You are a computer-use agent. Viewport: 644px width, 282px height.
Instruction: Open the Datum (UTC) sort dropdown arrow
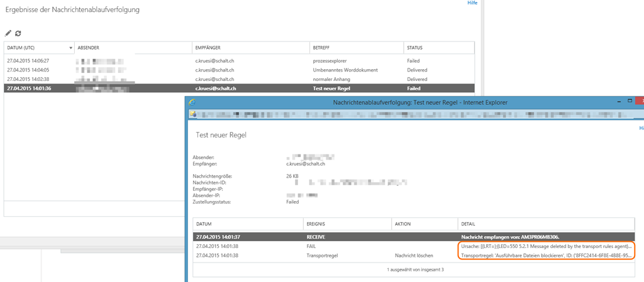[x=70, y=48]
